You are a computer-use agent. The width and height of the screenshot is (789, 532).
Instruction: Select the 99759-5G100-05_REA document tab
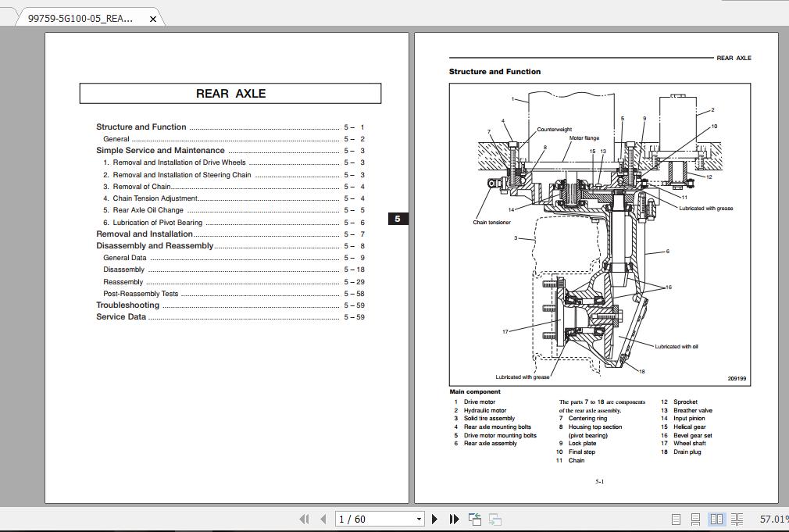(x=78, y=16)
